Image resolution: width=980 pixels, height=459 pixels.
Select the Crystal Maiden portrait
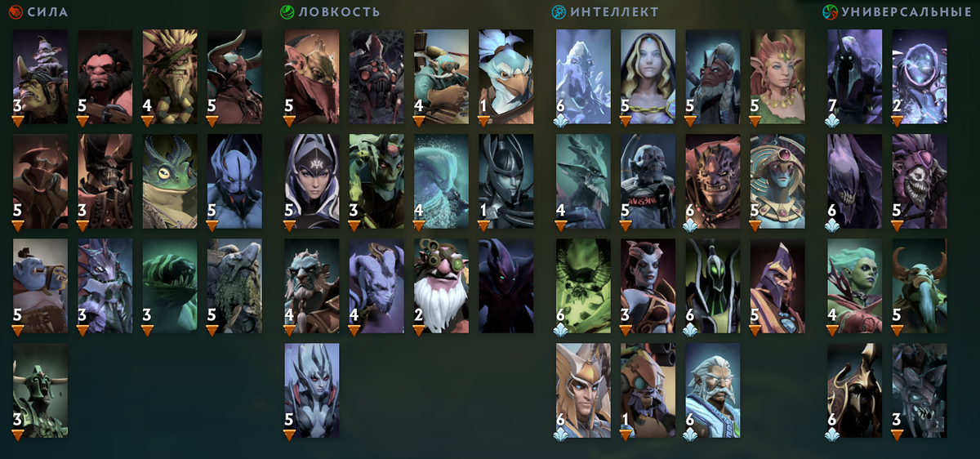coord(648,77)
